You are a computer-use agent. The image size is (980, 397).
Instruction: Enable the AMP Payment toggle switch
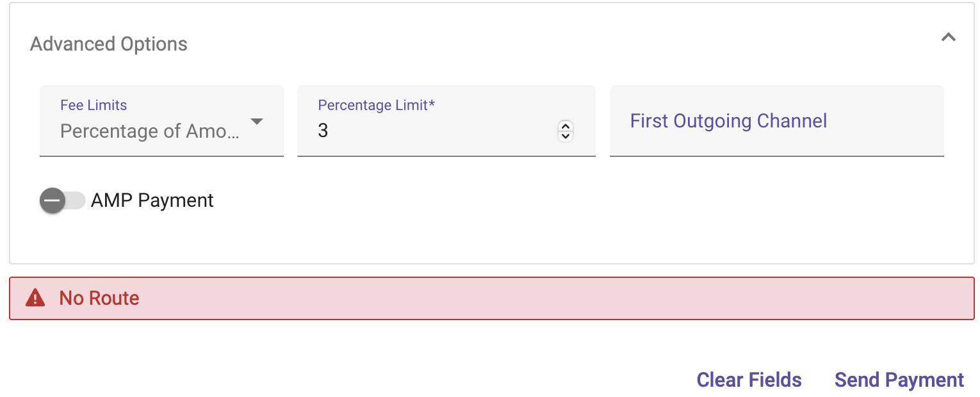coord(63,200)
